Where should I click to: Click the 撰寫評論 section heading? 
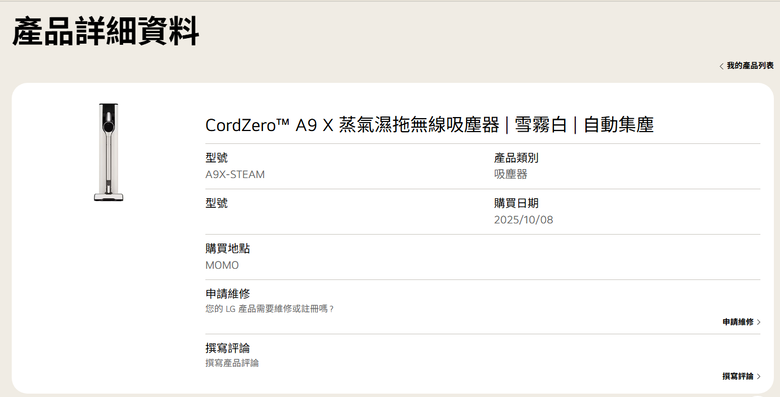(227, 348)
